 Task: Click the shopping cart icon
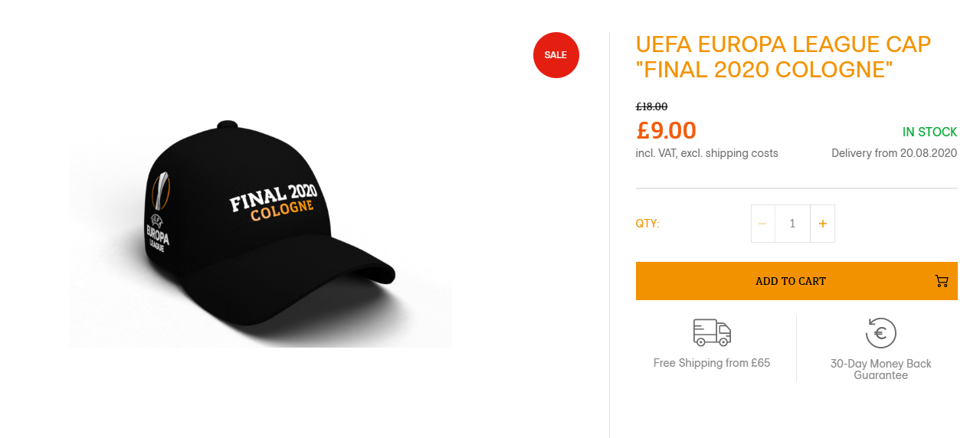click(942, 281)
